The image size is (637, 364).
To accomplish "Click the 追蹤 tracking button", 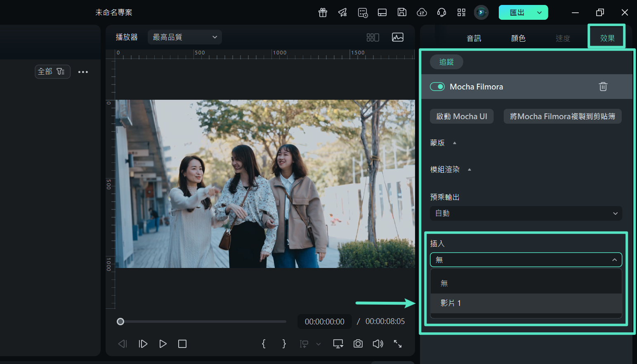I will pyautogui.click(x=446, y=62).
